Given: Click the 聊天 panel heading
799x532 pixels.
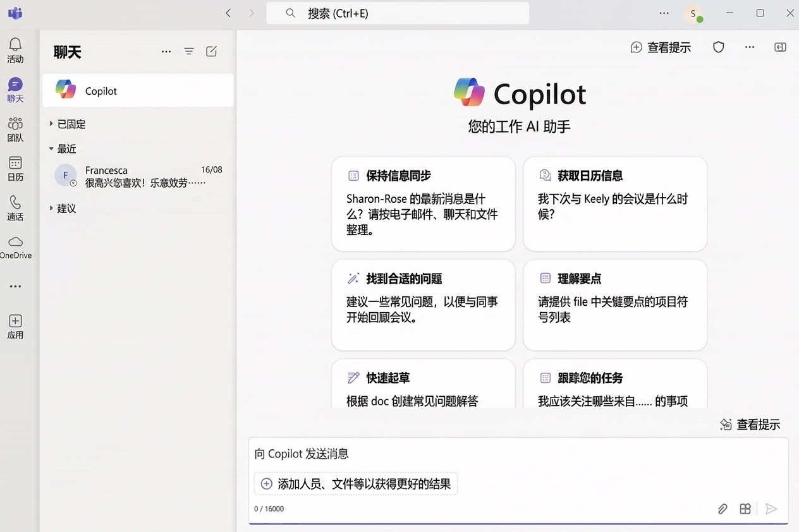Looking at the screenshot, I should point(68,52).
